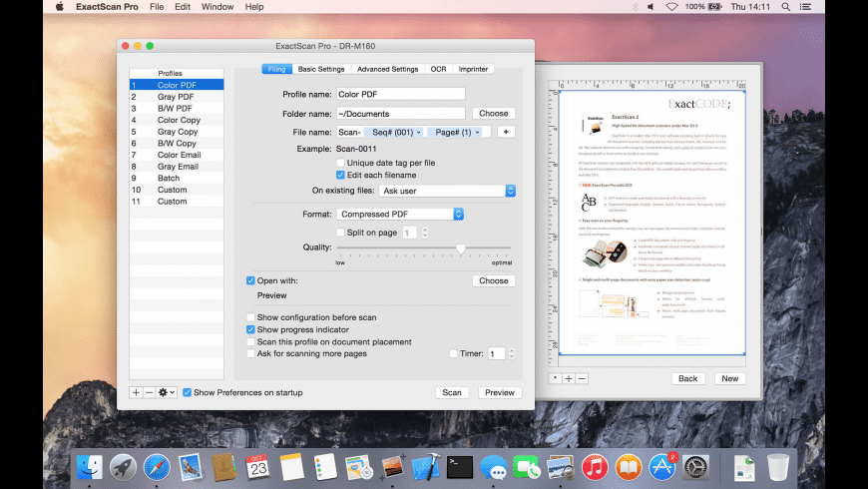The width and height of the screenshot is (868, 489).
Task: Switch to the Filing tab
Action: [x=276, y=69]
